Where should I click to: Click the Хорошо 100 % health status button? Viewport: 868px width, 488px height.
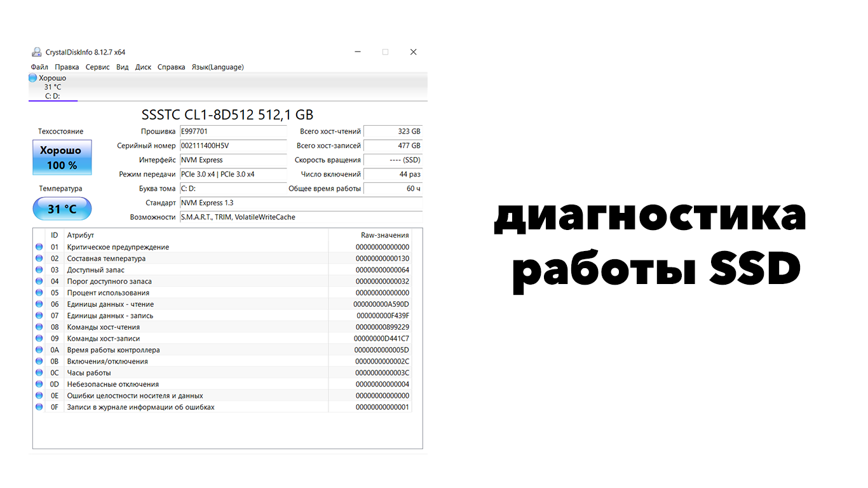pos(62,158)
